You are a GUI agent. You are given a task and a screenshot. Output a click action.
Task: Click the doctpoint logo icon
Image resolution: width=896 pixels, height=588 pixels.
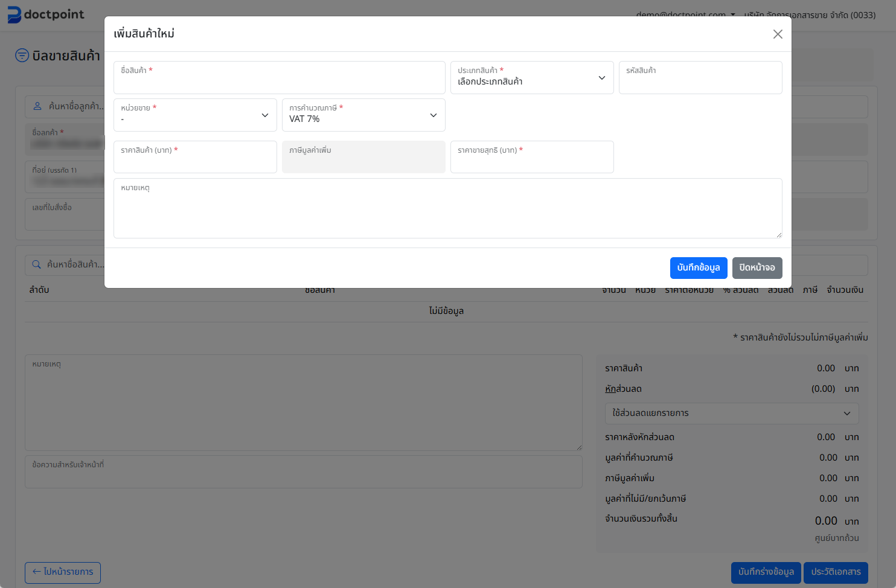click(x=14, y=14)
